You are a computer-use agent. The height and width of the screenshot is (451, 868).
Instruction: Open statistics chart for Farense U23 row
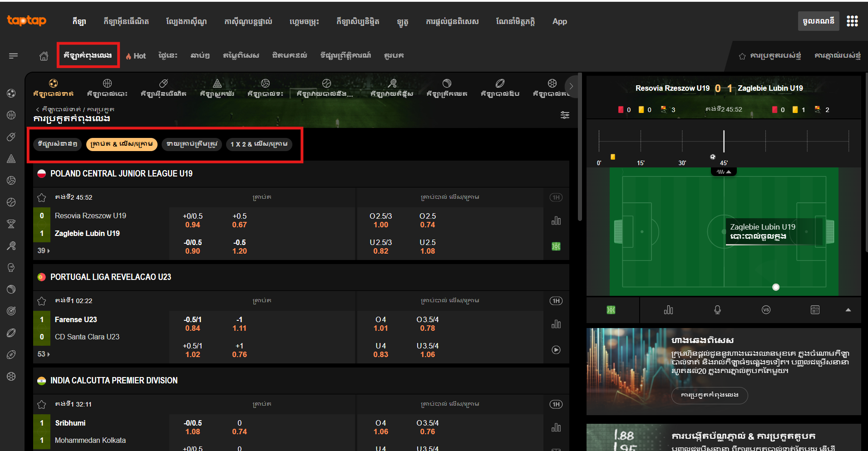tap(556, 324)
